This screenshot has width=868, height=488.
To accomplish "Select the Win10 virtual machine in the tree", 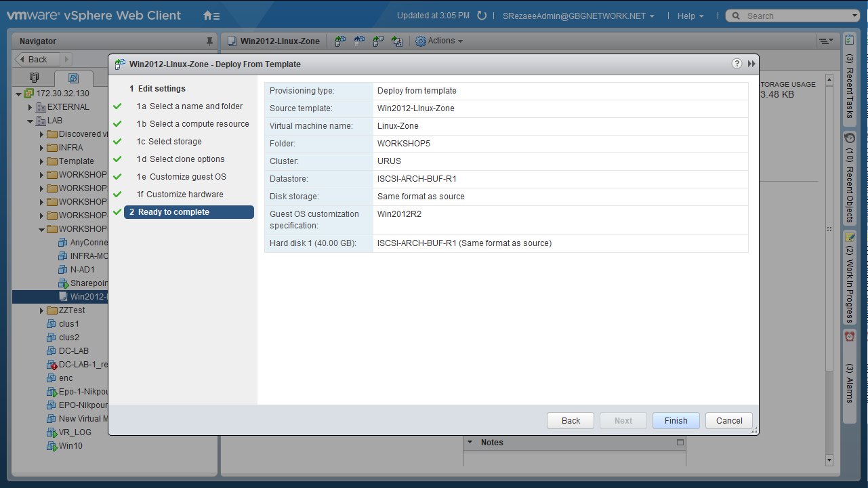I will (x=70, y=446).
